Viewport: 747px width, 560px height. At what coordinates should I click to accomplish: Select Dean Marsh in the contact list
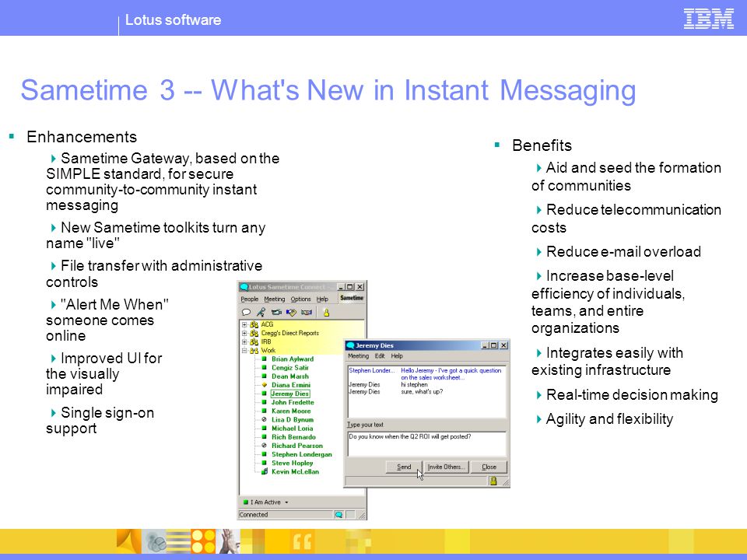(x=290, y=376)
